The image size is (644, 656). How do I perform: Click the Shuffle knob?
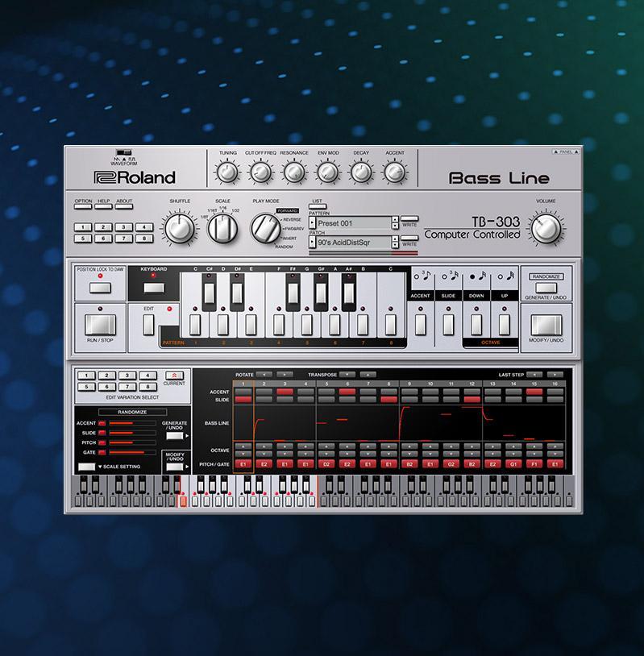point(180,228)
